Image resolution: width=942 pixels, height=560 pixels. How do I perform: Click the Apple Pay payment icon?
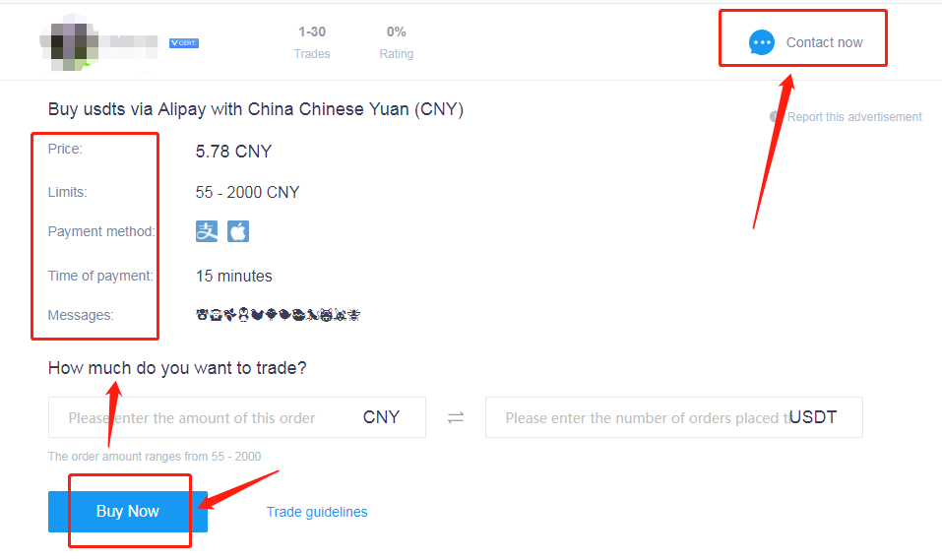(x=238, y=231)
